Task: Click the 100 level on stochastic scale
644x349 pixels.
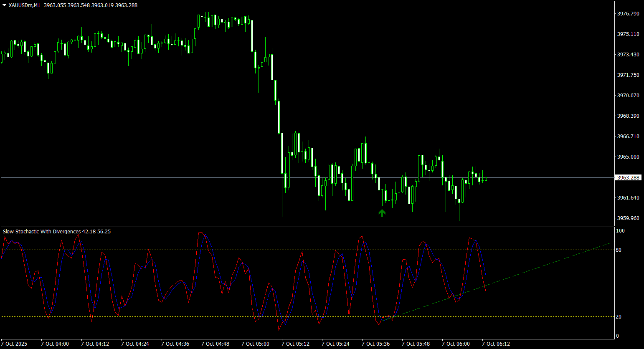Action: [x=620, y=231]
